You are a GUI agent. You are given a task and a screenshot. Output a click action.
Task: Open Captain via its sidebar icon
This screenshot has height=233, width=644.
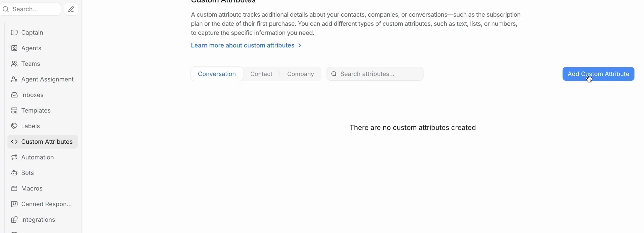pos(14,32)
